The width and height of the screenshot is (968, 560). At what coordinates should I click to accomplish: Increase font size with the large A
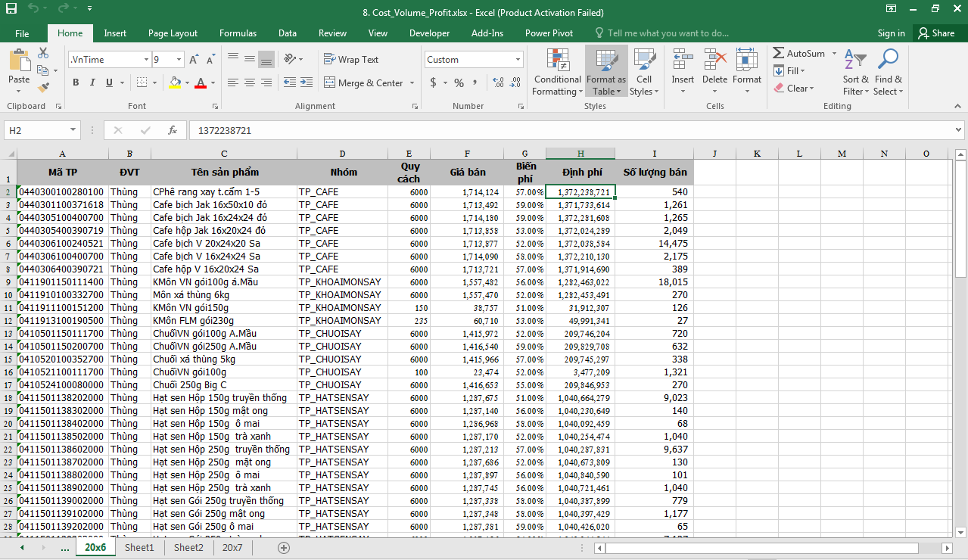point(194,60)
